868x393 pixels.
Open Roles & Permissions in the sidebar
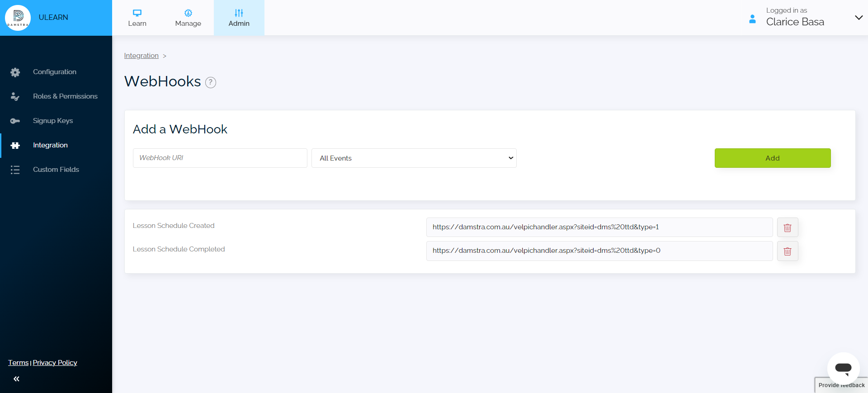tap(56, 96)
